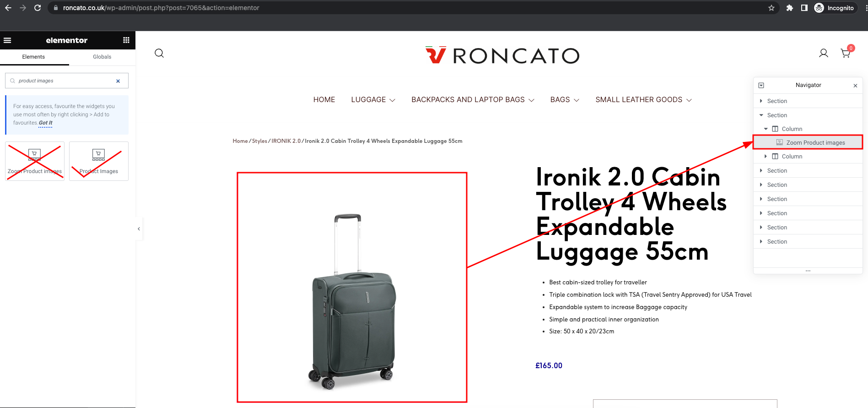Open the Elementor hamburger menu
Image resolution: width=868 pixels, height=408 pixels.
[x=7, y=40]
